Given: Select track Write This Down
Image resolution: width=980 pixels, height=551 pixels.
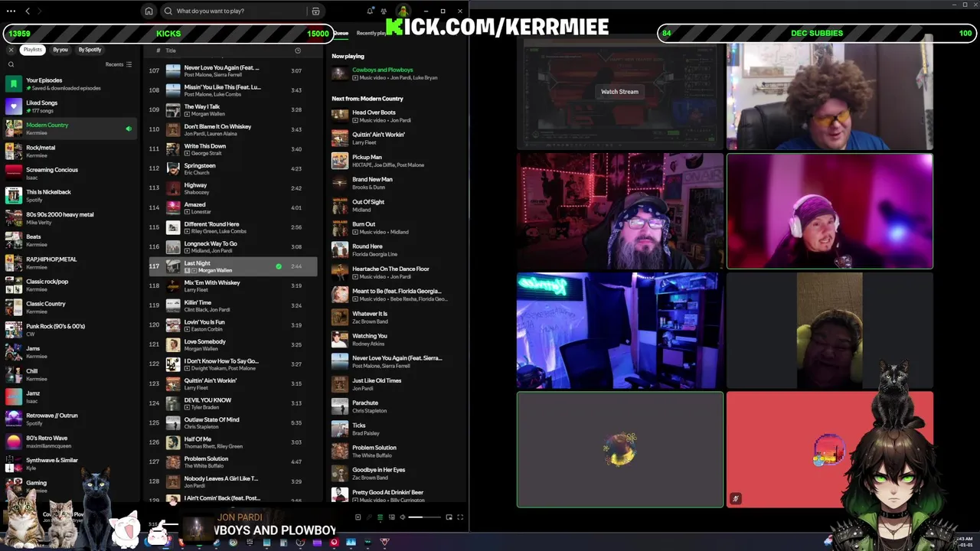Looking at the screenshot, I should [x=233, y=149].
